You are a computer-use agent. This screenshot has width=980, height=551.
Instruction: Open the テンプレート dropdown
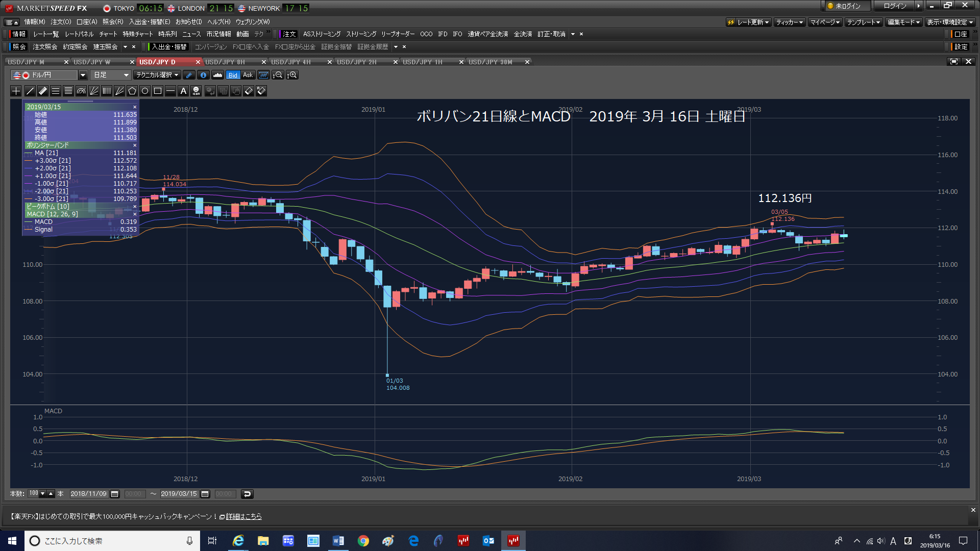(x=864, y=22)
